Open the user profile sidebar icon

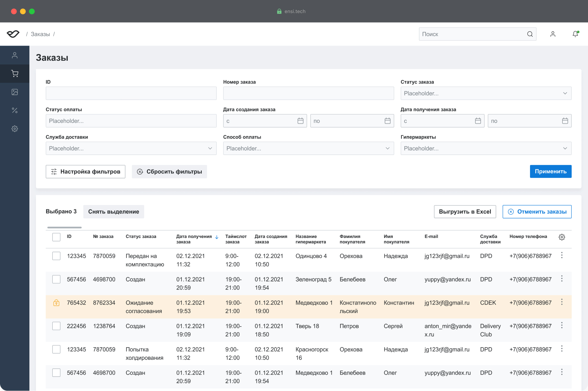coord(15,55)
